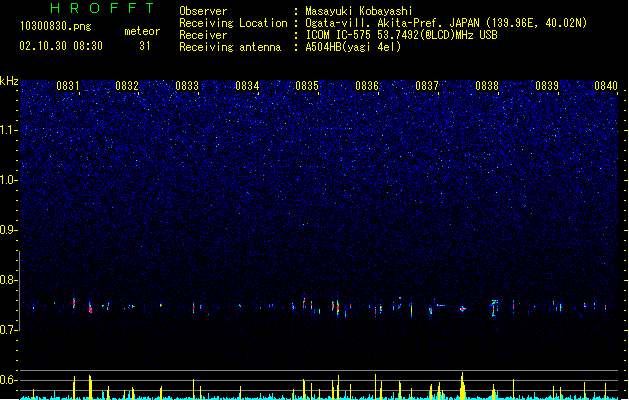Click the Receiving Location label

[233, 23]
